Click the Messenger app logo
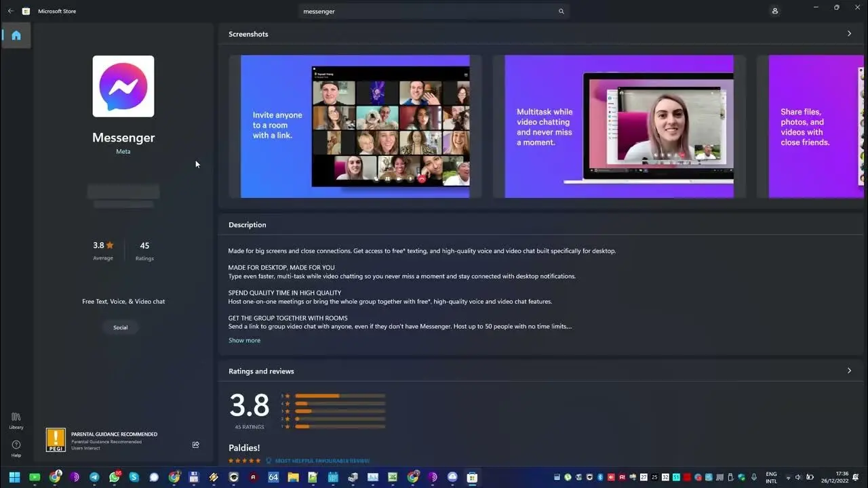868x488 pixels. coord(123,86)
